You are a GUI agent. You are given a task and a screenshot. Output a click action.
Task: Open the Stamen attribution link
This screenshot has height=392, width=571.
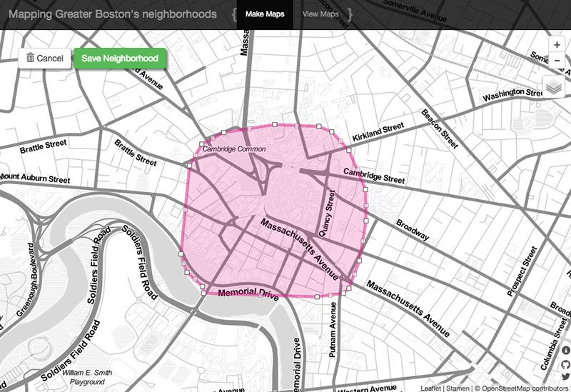pyautogui.click(x=458, y=388)
